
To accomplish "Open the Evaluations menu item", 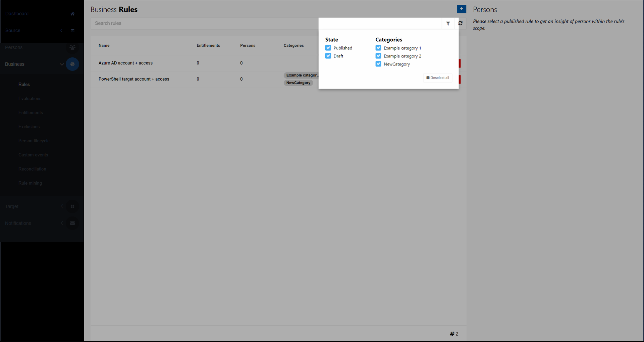I will (30, 99).
